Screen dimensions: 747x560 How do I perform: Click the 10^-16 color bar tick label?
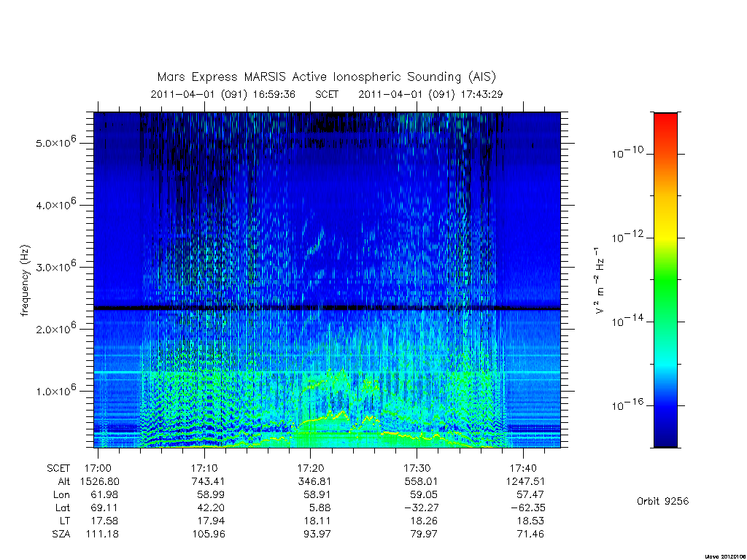pos(627,404)
